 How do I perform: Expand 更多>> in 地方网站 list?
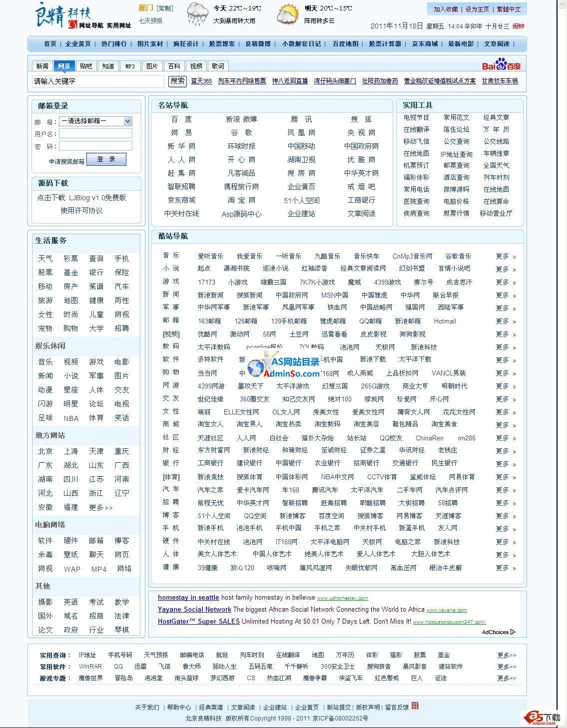[x=101, y=507]
